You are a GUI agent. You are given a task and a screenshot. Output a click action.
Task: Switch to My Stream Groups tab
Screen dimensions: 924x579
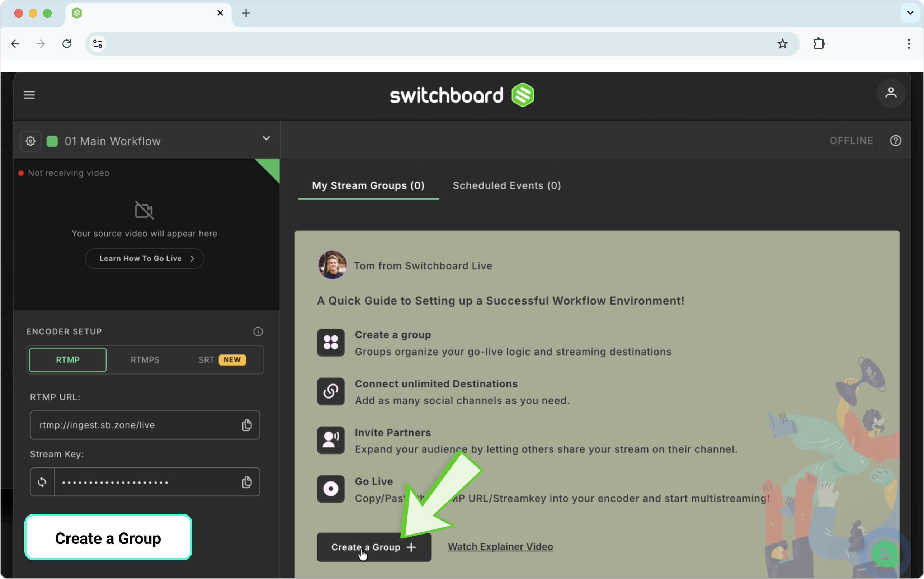point(368,186)
